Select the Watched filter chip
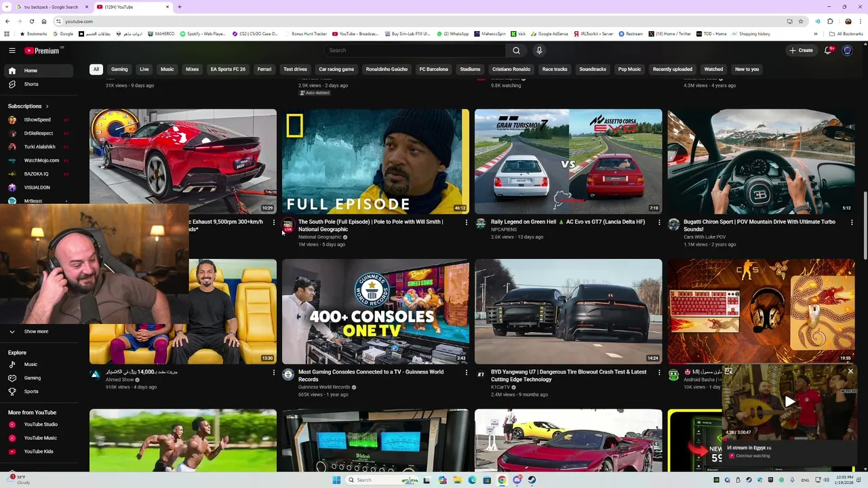868x488 pixels. [x=713, y=69]
